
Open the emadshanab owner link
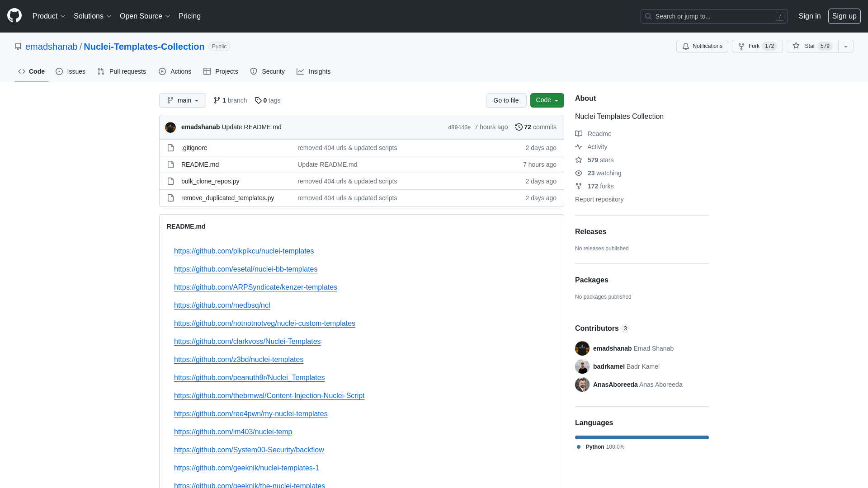pyautogui.click(x=52, y=47)
